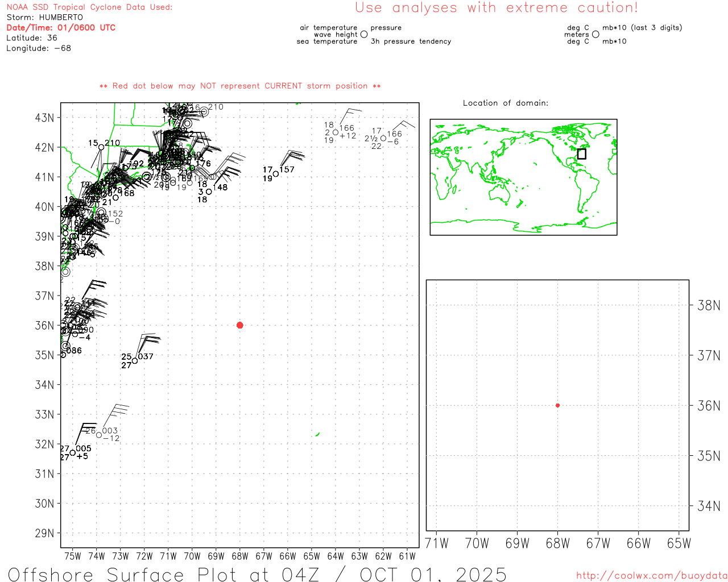Click the 38N label on inset map

[x=709, y=306]
